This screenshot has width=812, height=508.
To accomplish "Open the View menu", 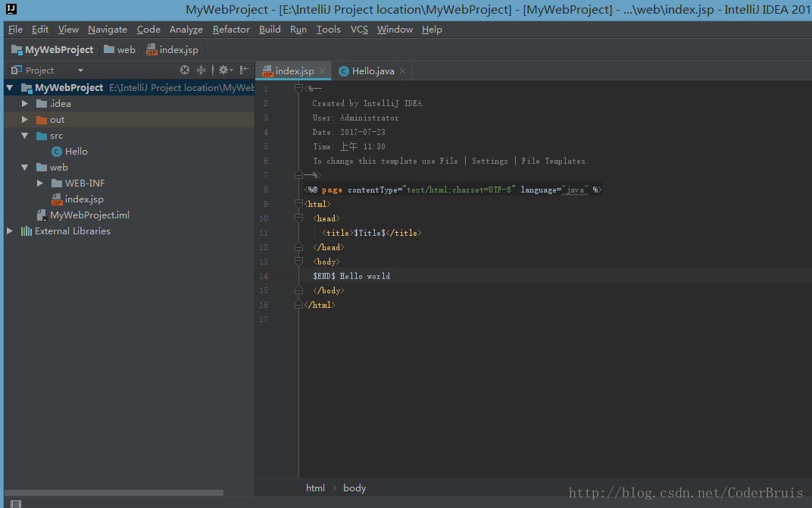I will pyautogui.click(x=68, y=30).
